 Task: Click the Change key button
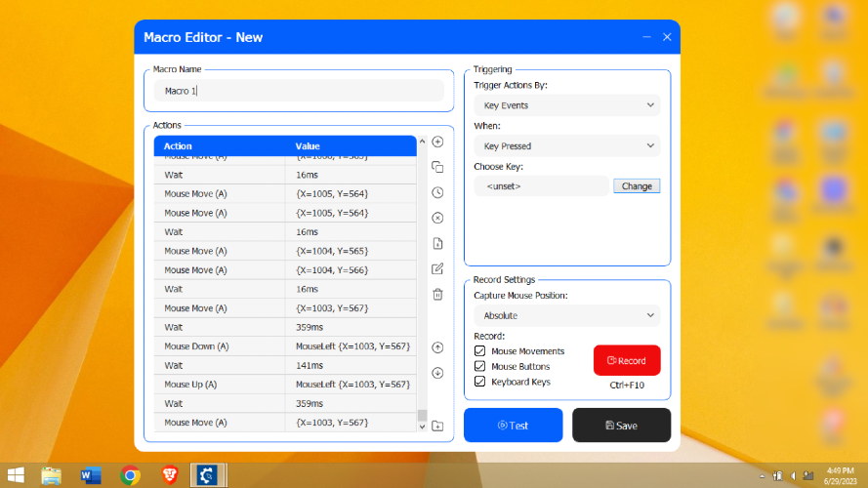(637, 185)
